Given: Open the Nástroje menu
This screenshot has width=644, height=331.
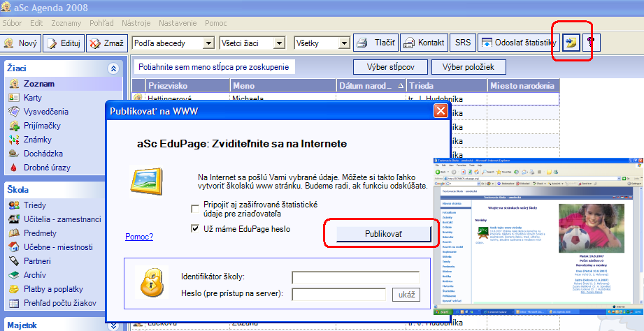Looking at the screenshot, I should [136, 23].
